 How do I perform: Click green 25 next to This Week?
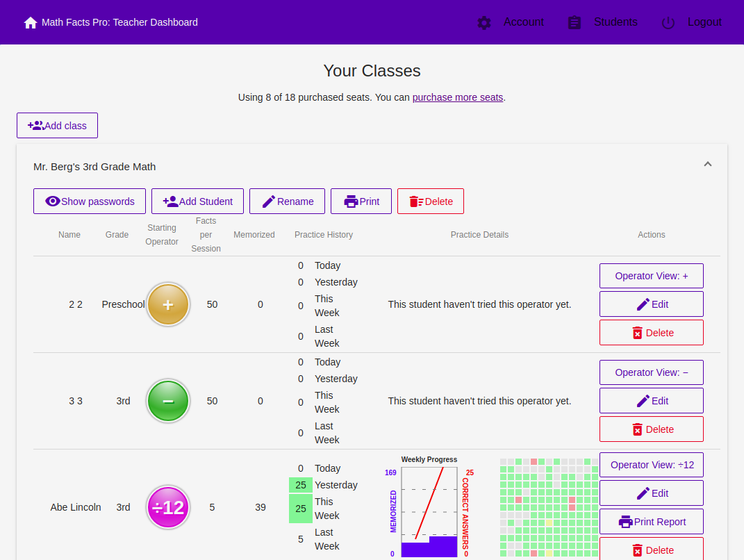(x=301, y=509)
